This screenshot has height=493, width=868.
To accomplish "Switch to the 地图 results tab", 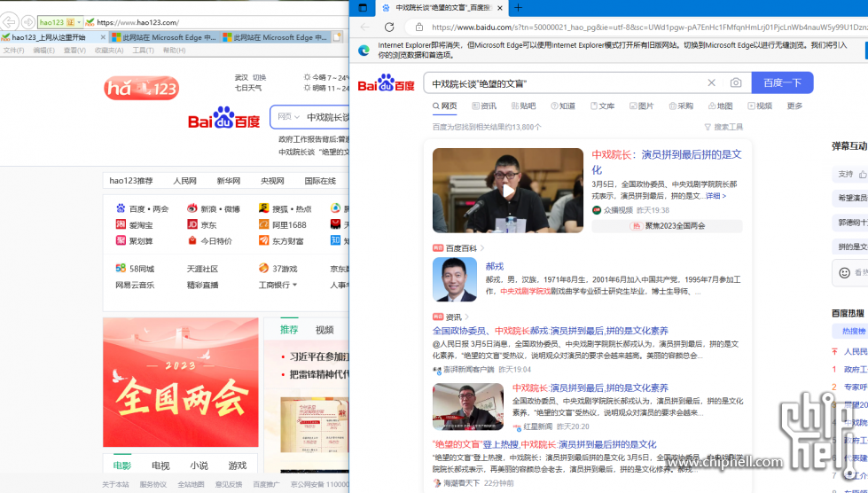I will 720,106.
